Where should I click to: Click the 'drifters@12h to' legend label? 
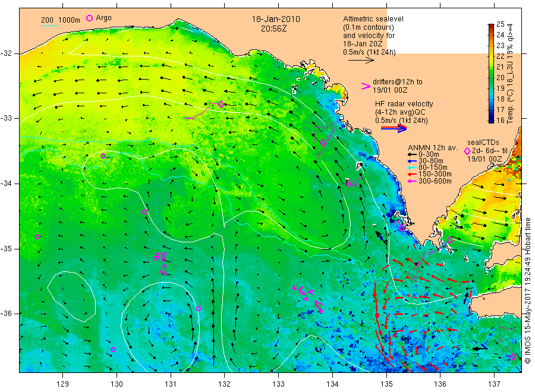(398, 82)
